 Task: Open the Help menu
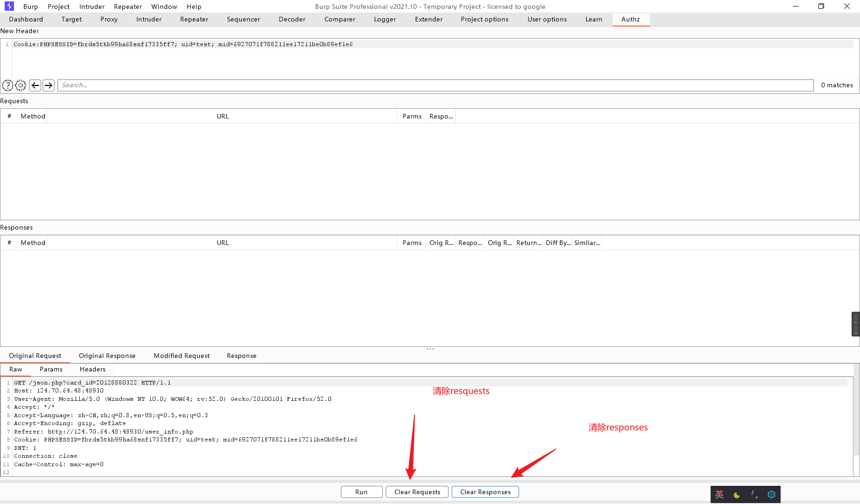click(194, 7)
